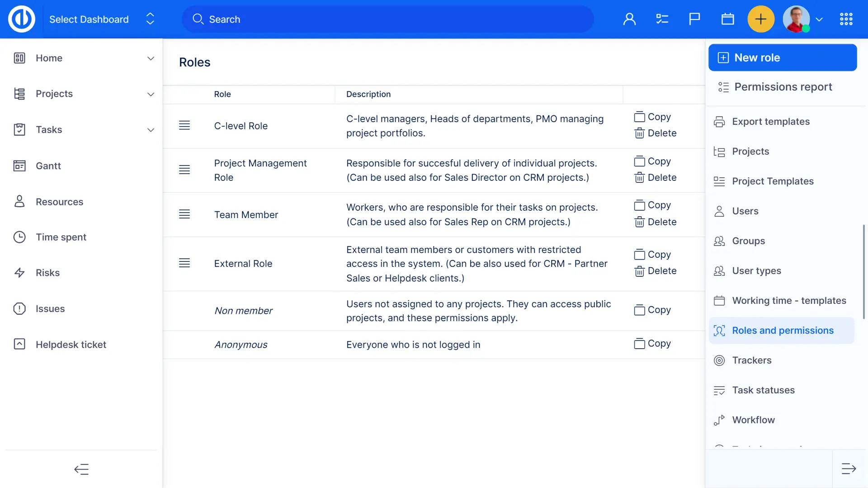
Task: Open Gantt from the left sidebar
Action: pyautogui.click(x=48, y=166)
